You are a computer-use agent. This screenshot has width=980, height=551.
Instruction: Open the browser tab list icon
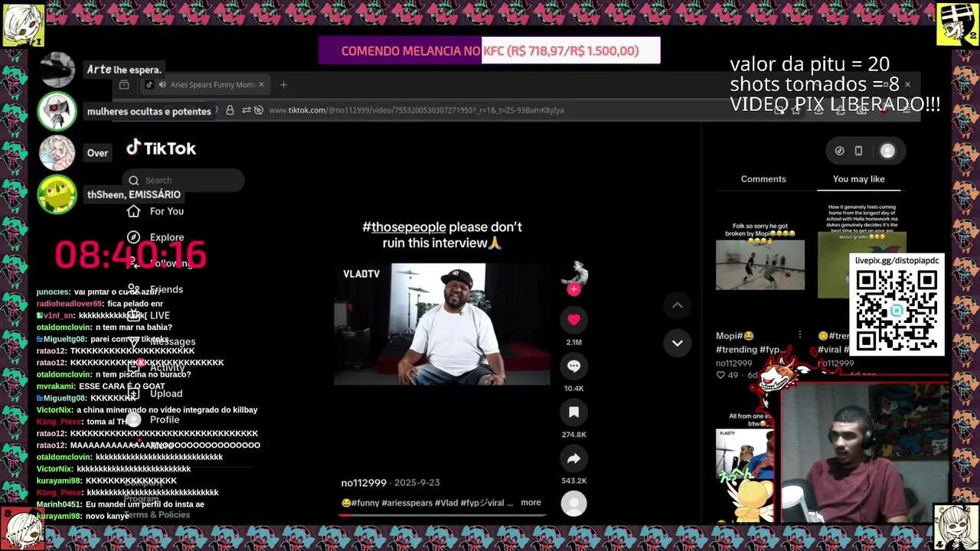coord(124,85)
